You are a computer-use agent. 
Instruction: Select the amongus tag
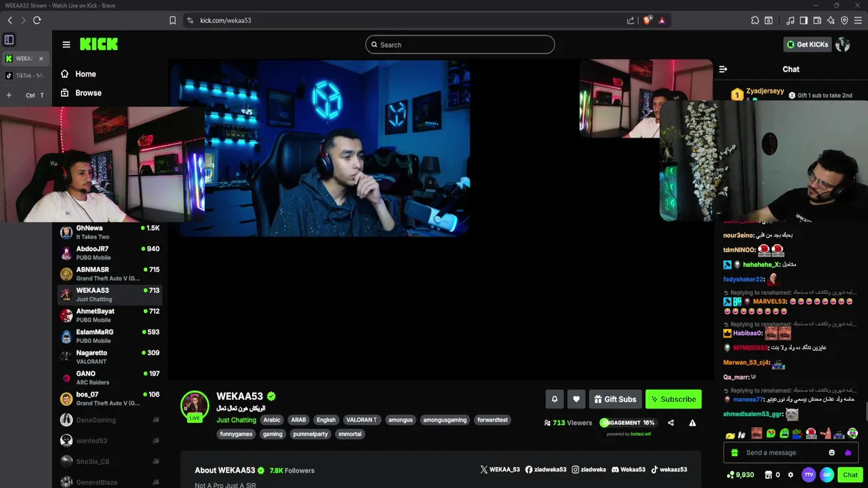pyautogui.click(x=400, y=420)
